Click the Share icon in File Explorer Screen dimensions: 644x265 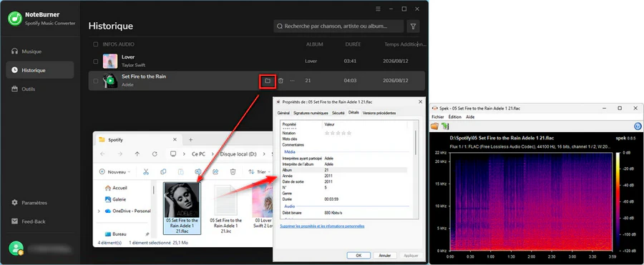tap(215, 172)
